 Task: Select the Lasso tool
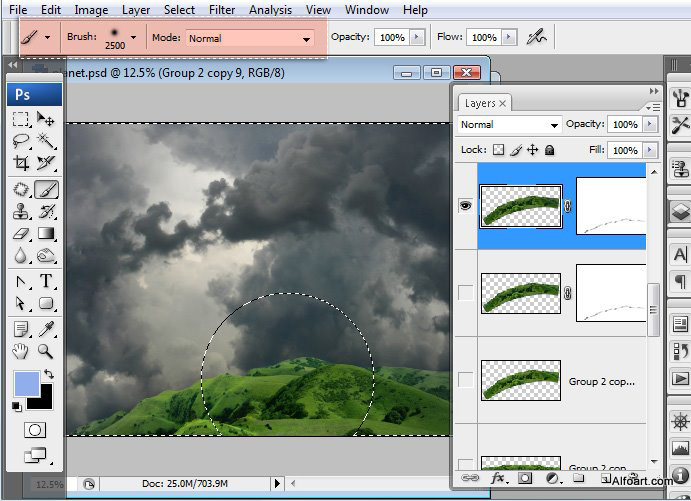[20, 141]
